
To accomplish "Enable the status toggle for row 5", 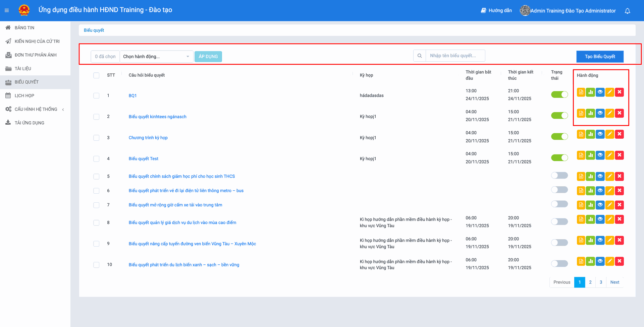I will pos(559,176).
